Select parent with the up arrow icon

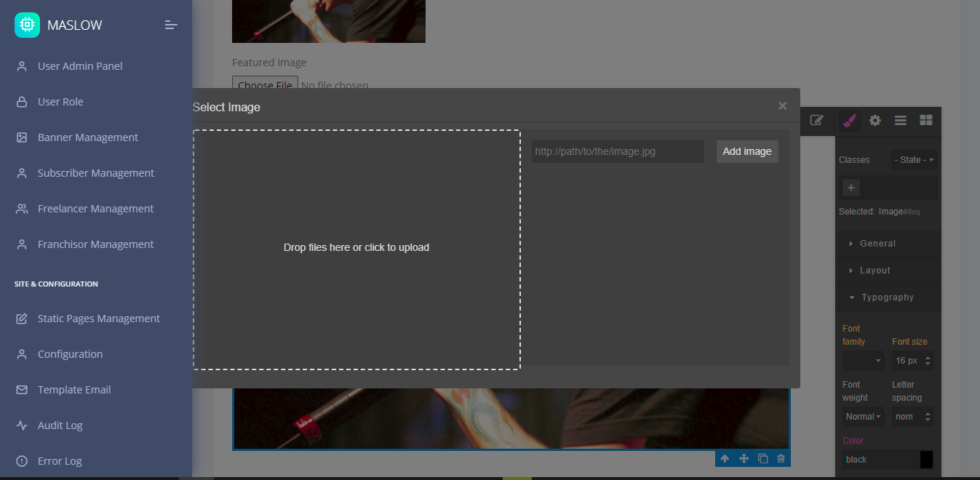click(725, 459)
